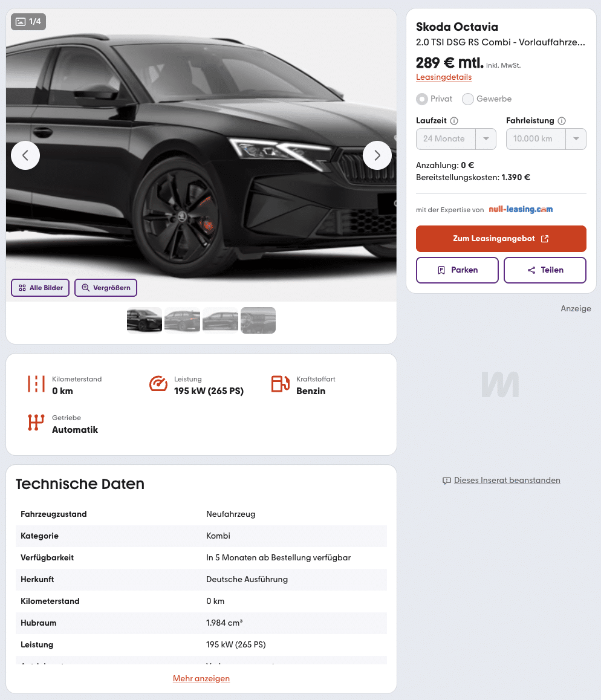Park this listing with Parken
Viewport: 601px width, 700px height.
pos(457,270)
